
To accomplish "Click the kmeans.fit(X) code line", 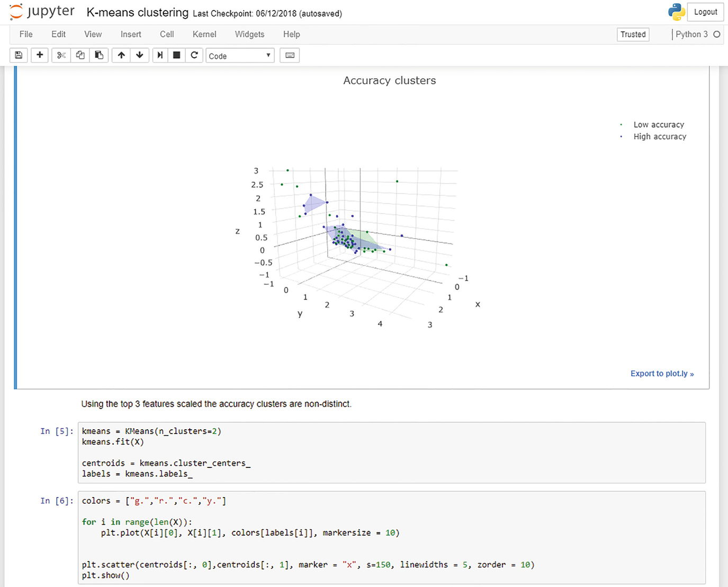I will point(113,442).
